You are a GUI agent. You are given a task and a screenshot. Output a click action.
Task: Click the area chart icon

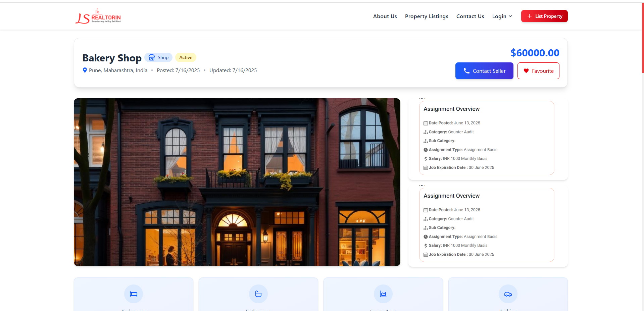coord(383,294)
